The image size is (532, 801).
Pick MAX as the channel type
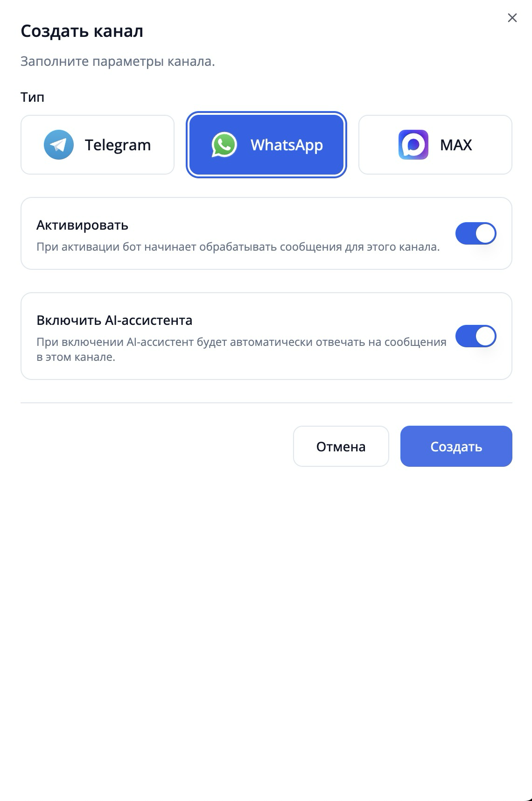tap(435, 145)
